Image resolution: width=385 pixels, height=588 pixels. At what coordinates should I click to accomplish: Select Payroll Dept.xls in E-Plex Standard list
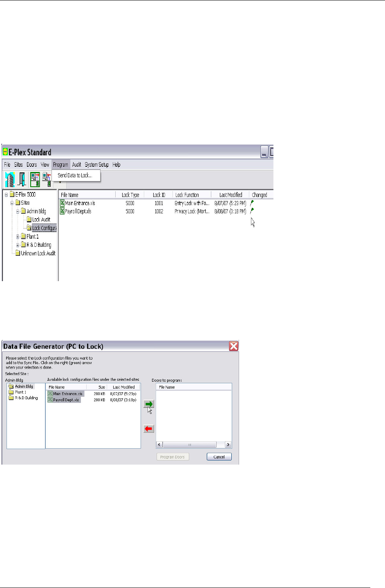(78, 211)
